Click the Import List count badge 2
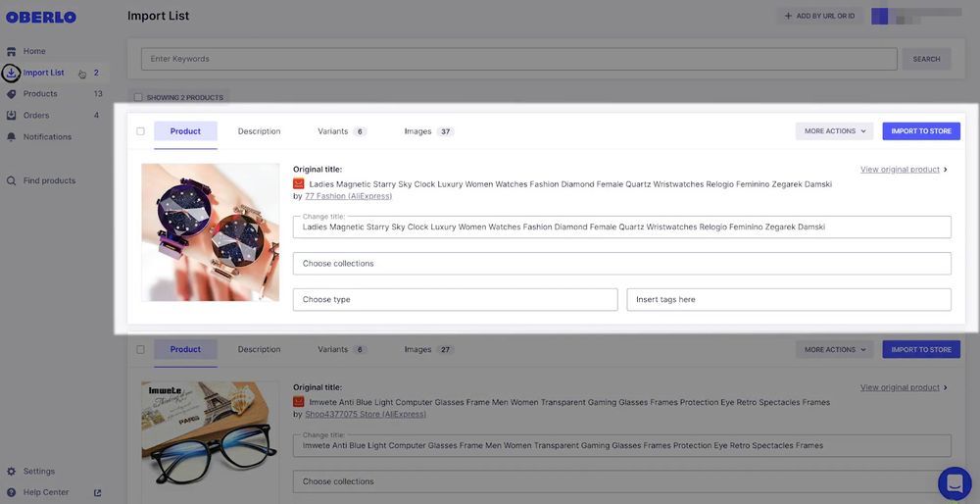 pyautogui.click(x=96, y=73)
